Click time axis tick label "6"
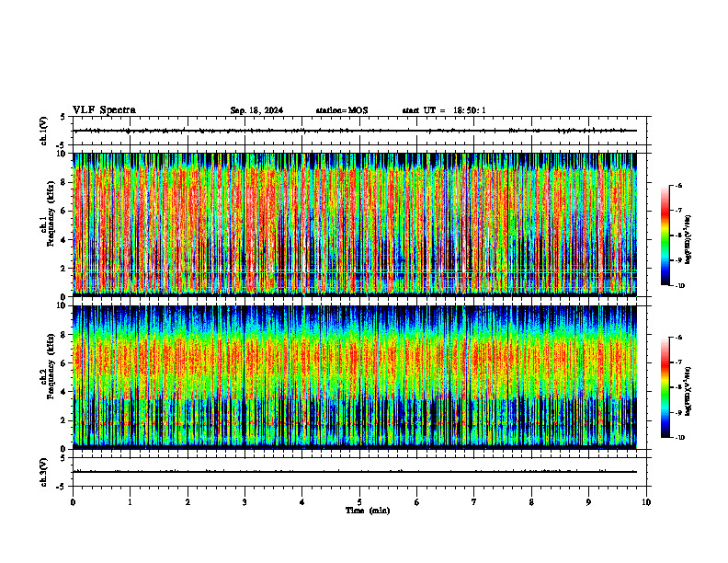The image size is (728, 563). point(417,502)
